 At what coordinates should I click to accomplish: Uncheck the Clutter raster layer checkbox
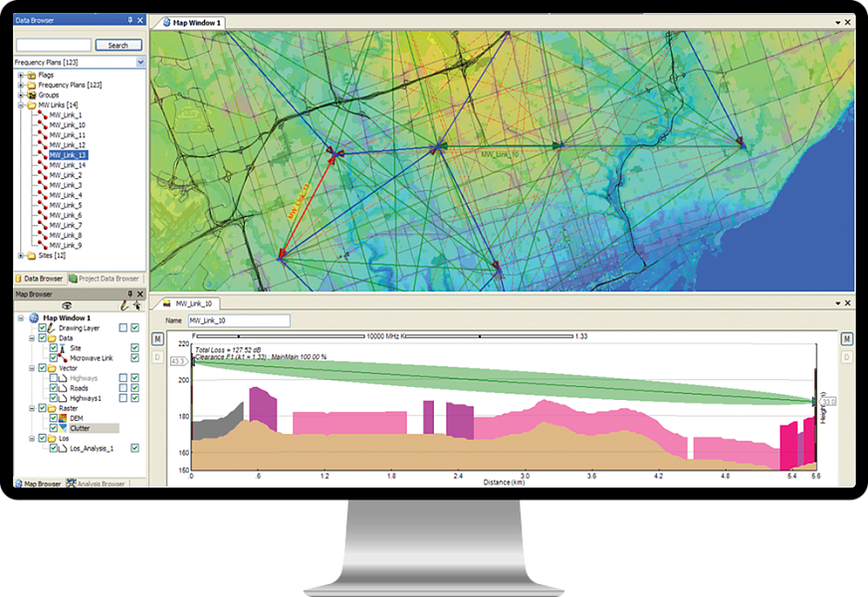53,429
